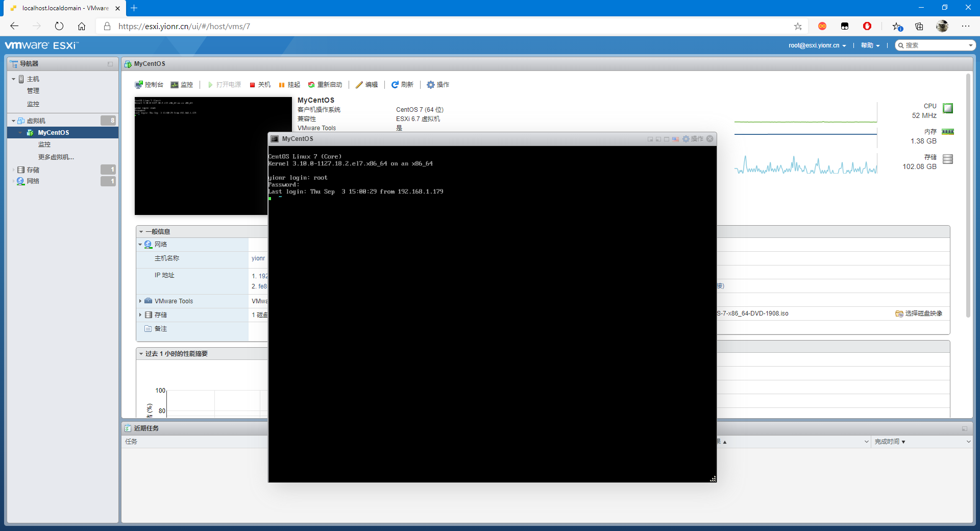The height and width of the screenshot is (531, 980).
Task: Click second console window size icon
Action: pyautogui.click(x=658, y=139)
